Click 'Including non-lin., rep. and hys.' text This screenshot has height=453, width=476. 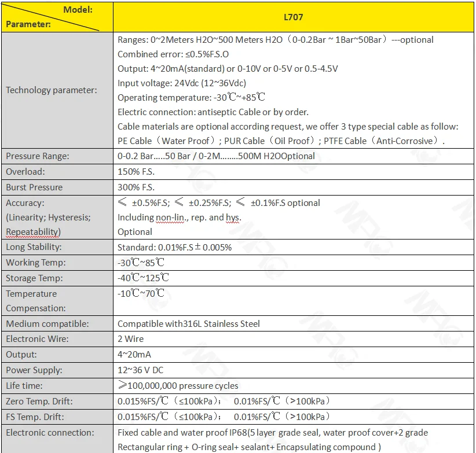pos(180,218)
